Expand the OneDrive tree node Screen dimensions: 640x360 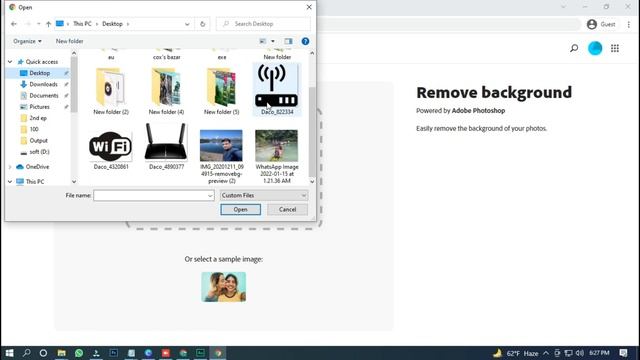[x=10, y=167]
